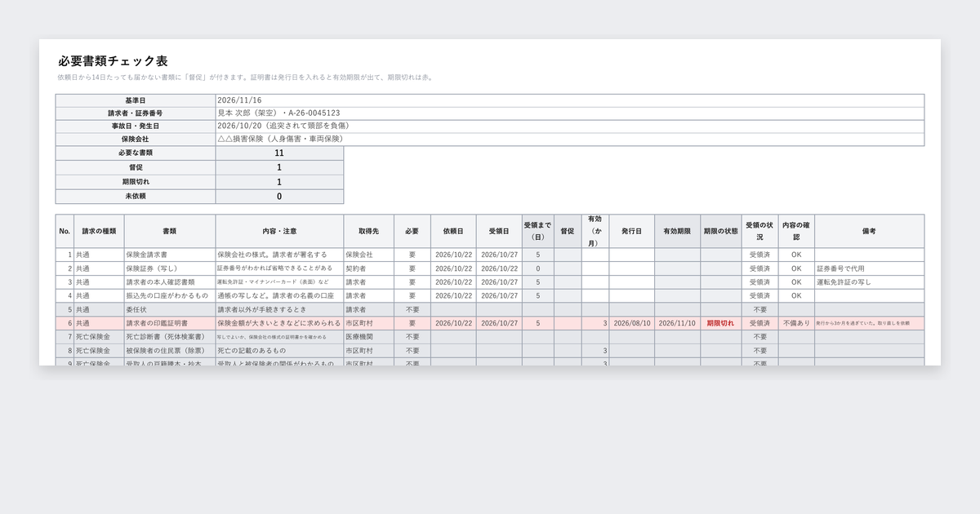Click the note 保険会社の様式。請求者が署名する

pyautogui.click(x=279, y=255)
